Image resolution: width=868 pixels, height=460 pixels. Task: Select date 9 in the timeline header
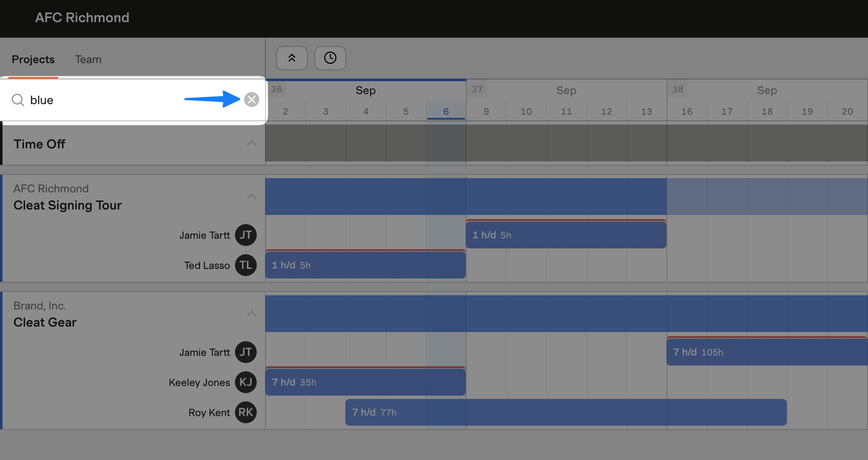(x=486, y=111)
